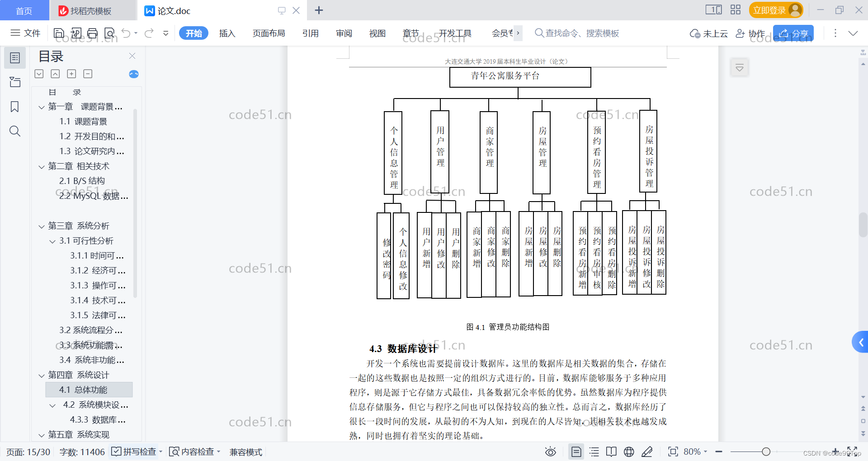This screenshot has height=461, width=868.
Task: Click the smart outline blue icon
Action: (134, 74)
